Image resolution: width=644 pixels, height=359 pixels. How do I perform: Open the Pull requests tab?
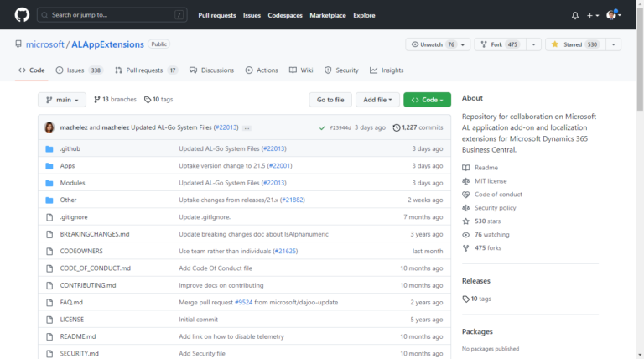click(x=146, y=70)
